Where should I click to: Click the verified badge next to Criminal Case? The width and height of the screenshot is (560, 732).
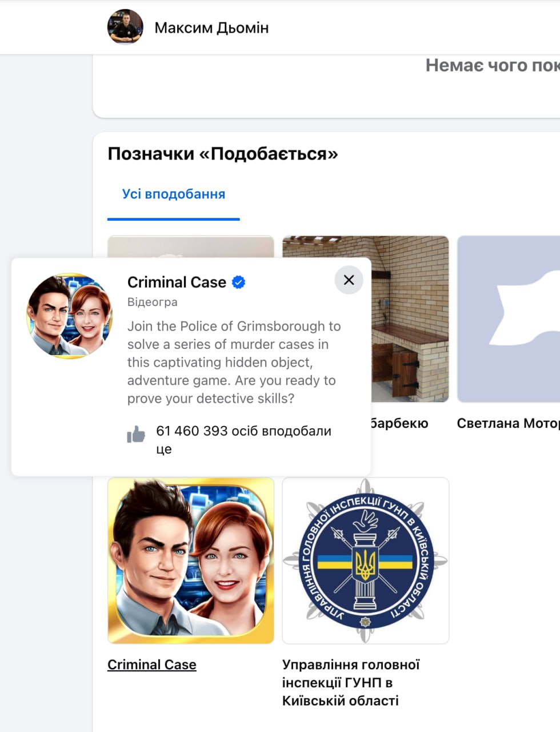pos(238,282)
